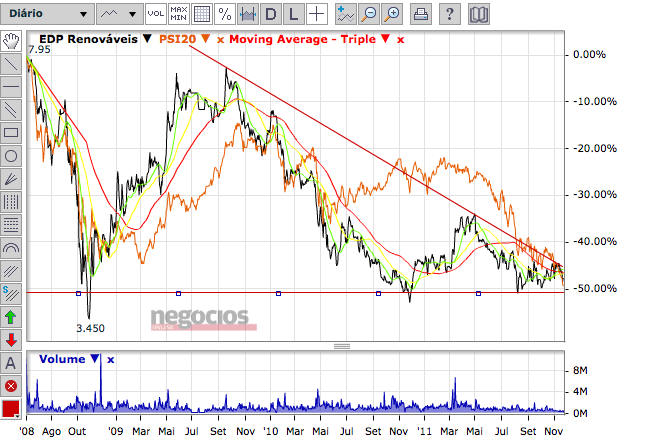The height and width of the screenshot is (444, 652).
Task: Open help with question mark icon
Action: 449,14
